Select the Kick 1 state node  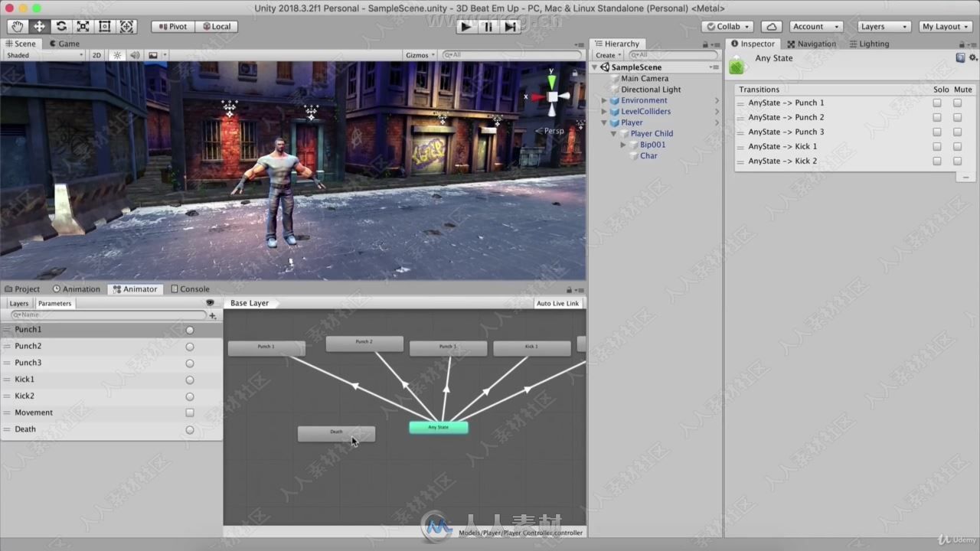(x=531, y=348)
